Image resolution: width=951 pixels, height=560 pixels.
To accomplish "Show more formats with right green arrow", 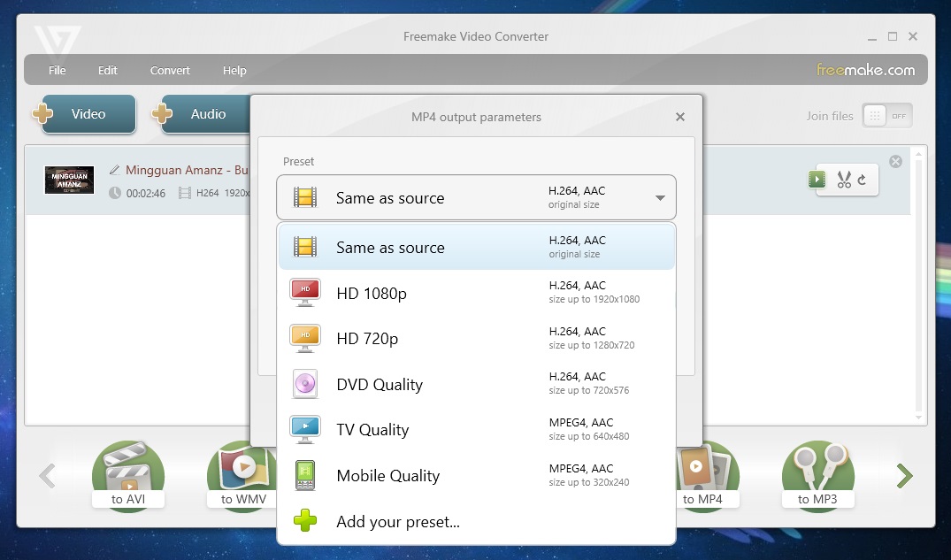I will [x=904, y=475].
